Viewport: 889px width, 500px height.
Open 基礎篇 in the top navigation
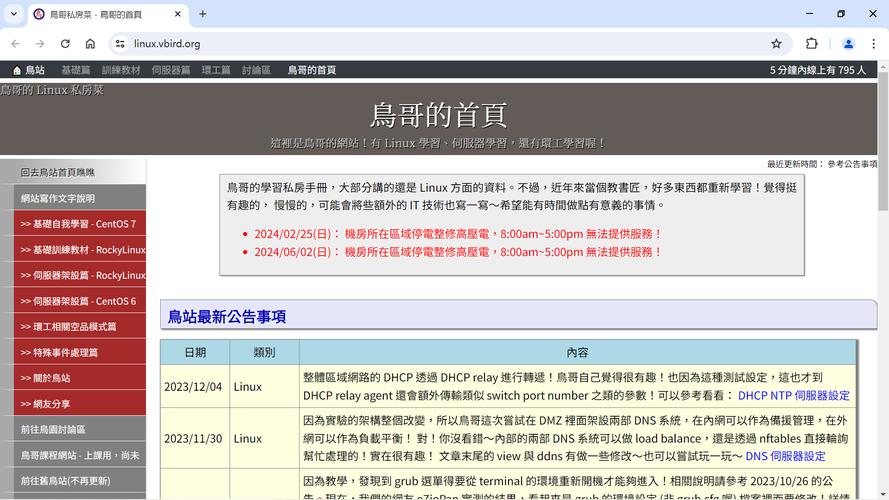click(x=75, y=70)
